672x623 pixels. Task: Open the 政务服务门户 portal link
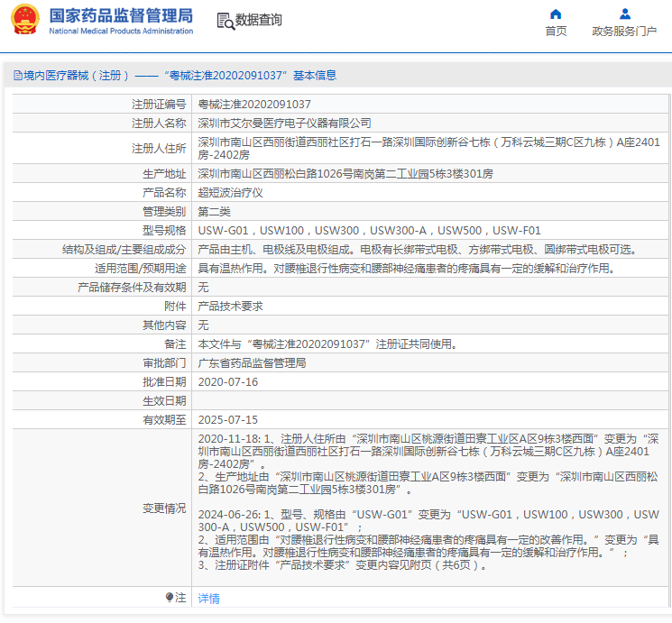click(x=624, y=32)
